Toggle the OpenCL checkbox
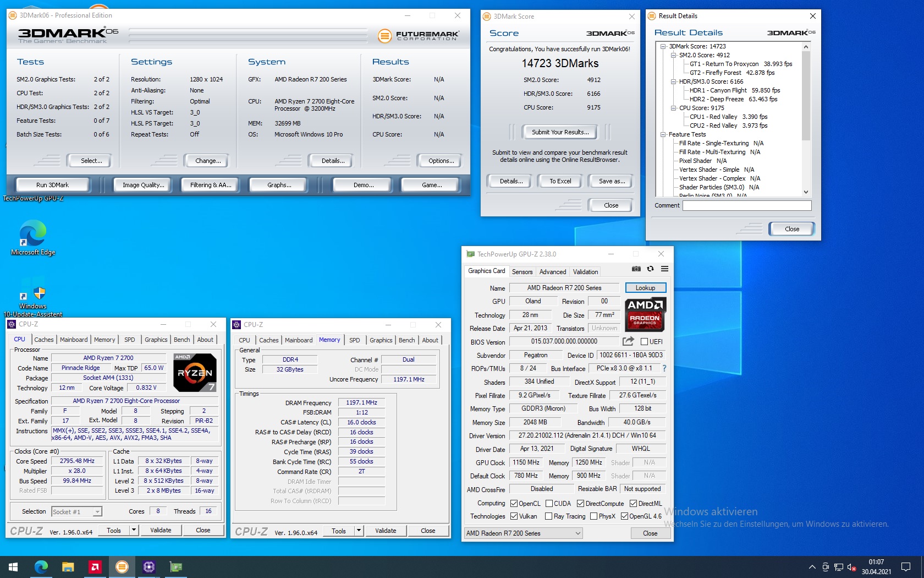924x578 pixels. (x=514, y=503)
